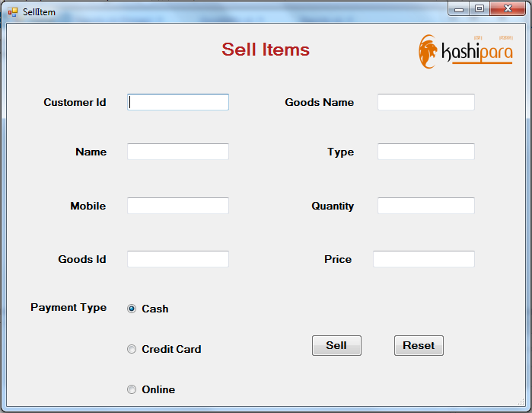Focus the customer Name text box
The width and height of the screenshot is (532, 413).
178,152
